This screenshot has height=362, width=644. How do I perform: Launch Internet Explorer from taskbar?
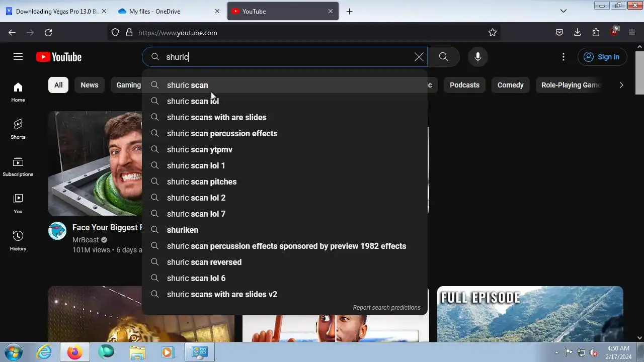point(44,352)
